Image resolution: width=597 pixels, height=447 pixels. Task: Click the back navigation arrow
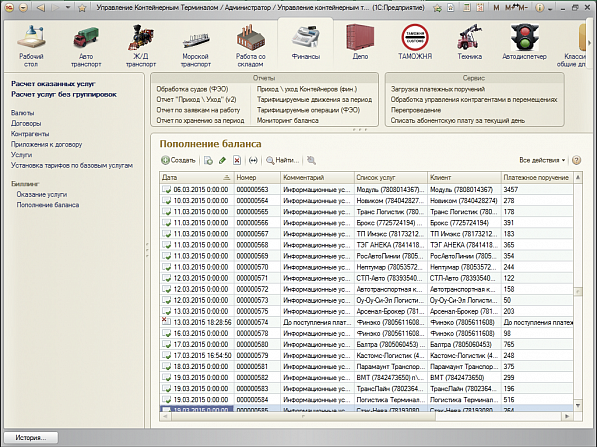(41, 8)
